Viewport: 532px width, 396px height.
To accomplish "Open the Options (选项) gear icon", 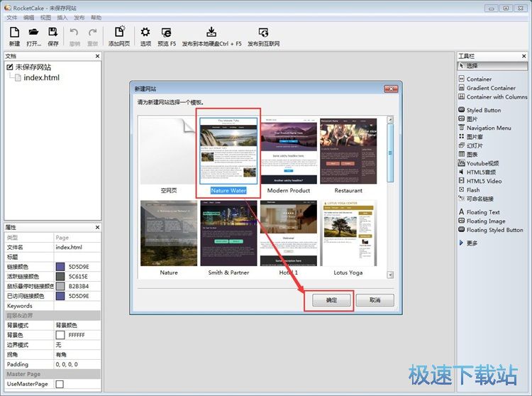I will click(x=145, y=33).
